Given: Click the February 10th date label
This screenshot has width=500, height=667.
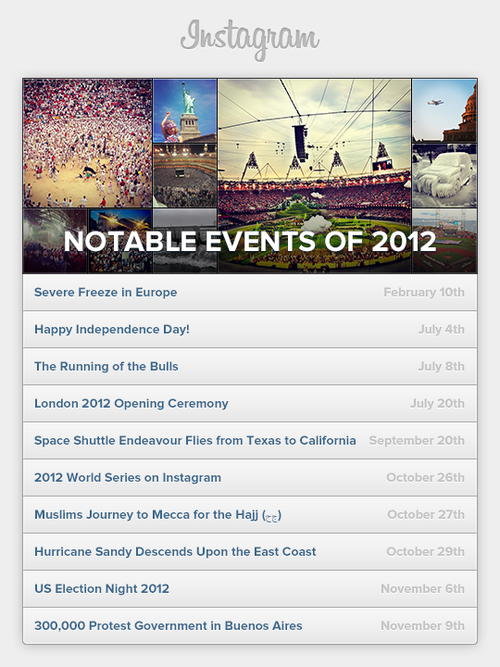Looking at the screenshot, I should coord(424,292).
